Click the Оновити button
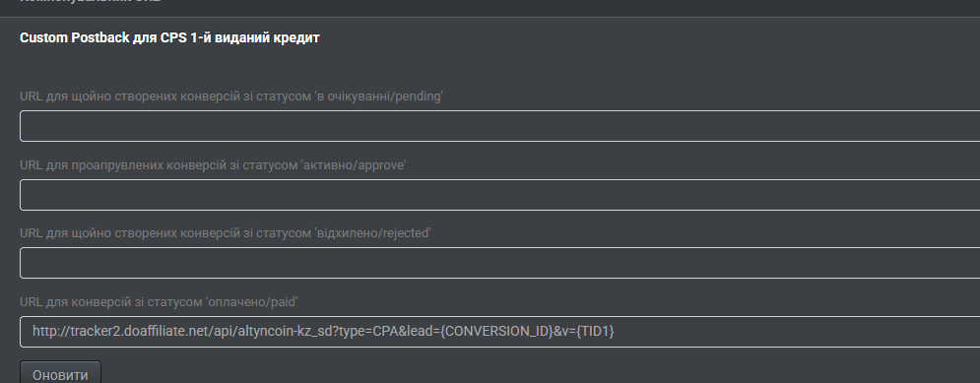Screen dimensions: 980x383 (60, 373)
